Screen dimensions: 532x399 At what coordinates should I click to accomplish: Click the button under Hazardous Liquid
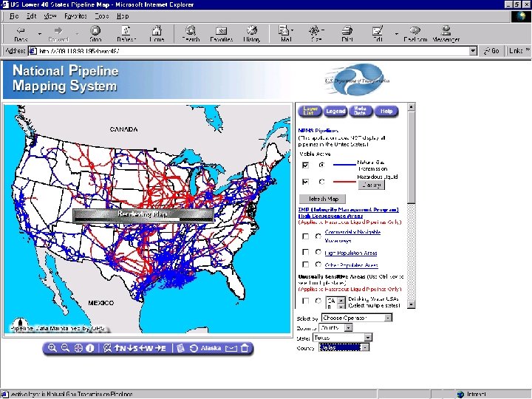[x=372, y=185]
